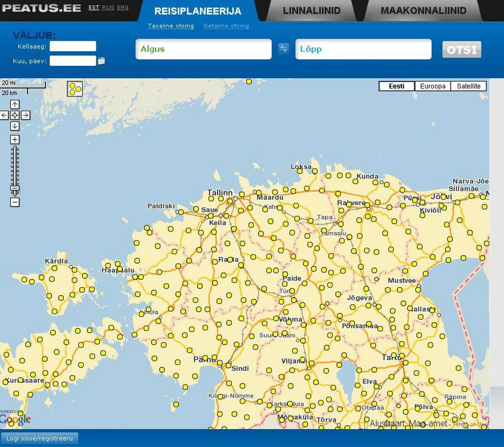Toggle the bus stops cluster icon
Screen dimensions: 504x447
click(75, 89)
